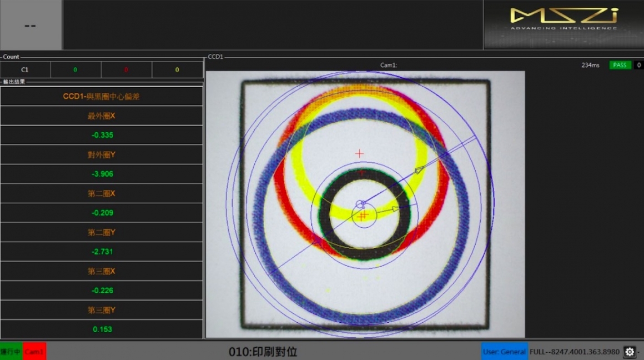This screenshot has width=644, height=360.
Task: Click the 第三圈X label
Action: click(x=102, y=271)
